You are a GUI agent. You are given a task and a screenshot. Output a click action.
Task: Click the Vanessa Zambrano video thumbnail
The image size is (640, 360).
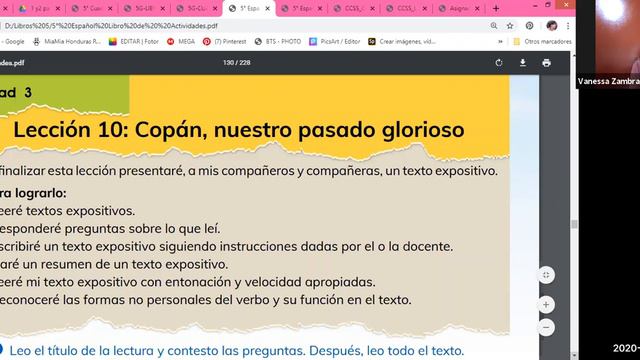point(609,44)
